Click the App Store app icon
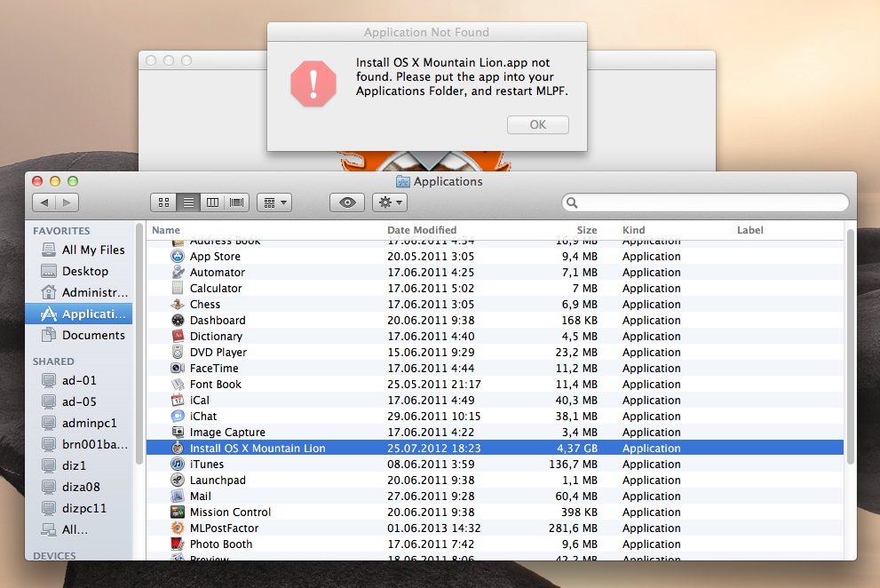 click(178, 256)
